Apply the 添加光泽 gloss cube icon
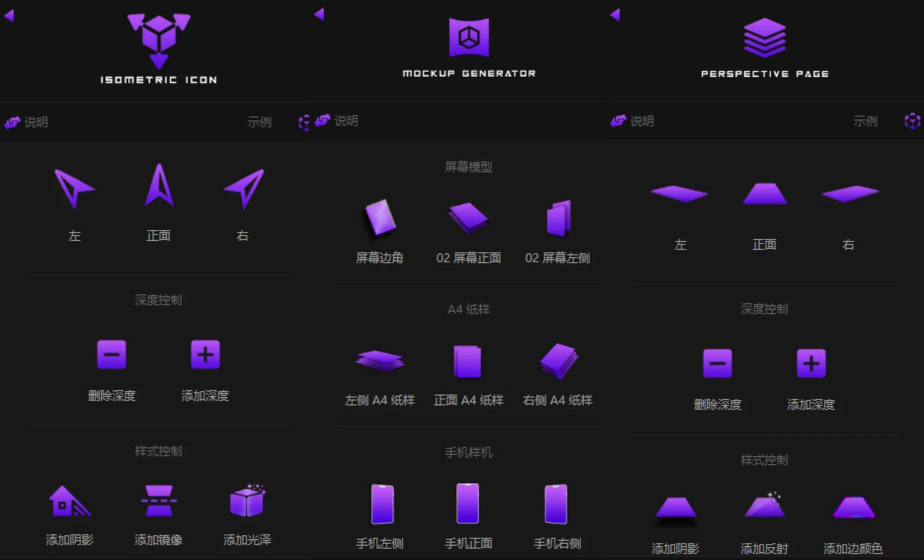This screenshot has width=924, height=560. [247, 501]
